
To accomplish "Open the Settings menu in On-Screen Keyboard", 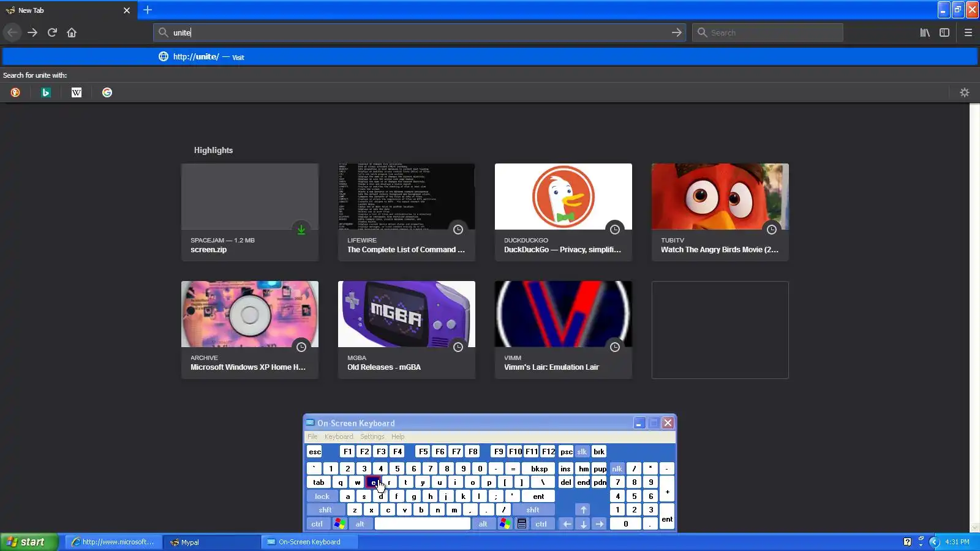I will (x=372, y=437).
